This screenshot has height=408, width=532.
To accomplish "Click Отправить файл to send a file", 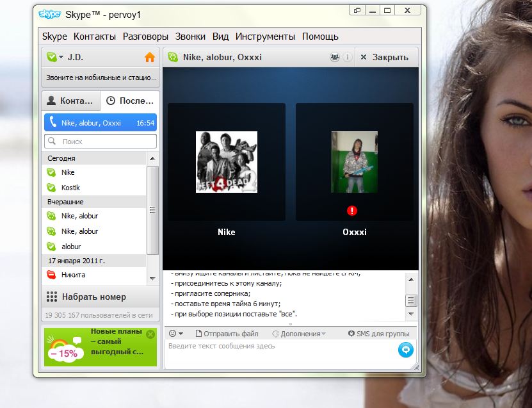I will pos(227,334).
